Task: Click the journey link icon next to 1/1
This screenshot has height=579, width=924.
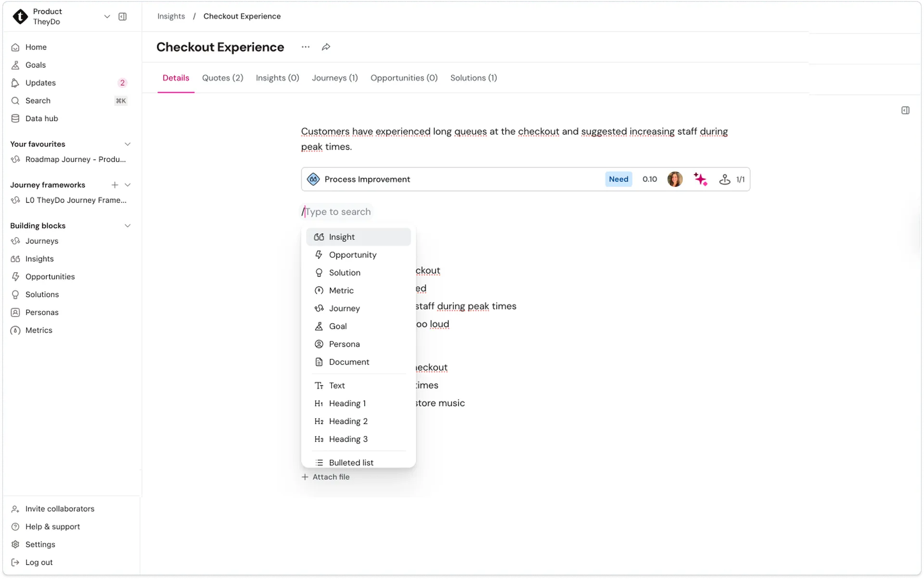Action: 724,179
